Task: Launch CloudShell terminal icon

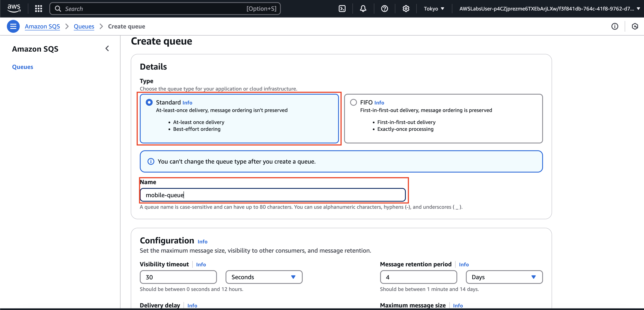Action: (342, 9)
